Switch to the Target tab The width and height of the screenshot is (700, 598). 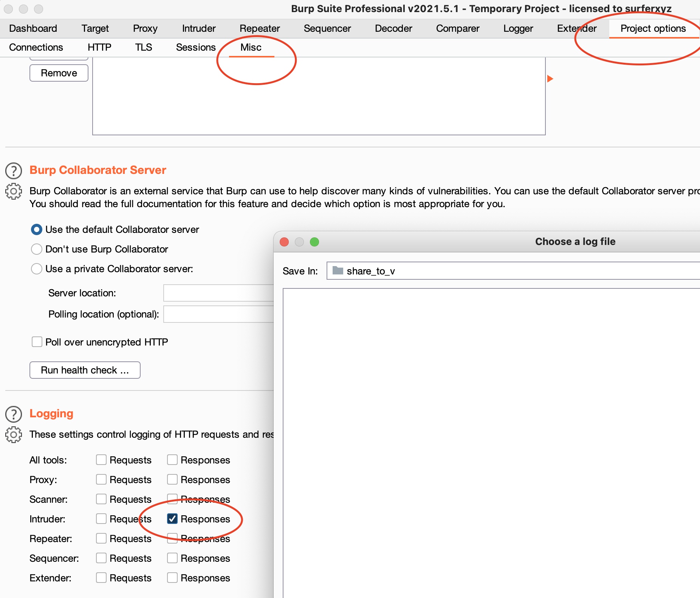tap(95, 28)
